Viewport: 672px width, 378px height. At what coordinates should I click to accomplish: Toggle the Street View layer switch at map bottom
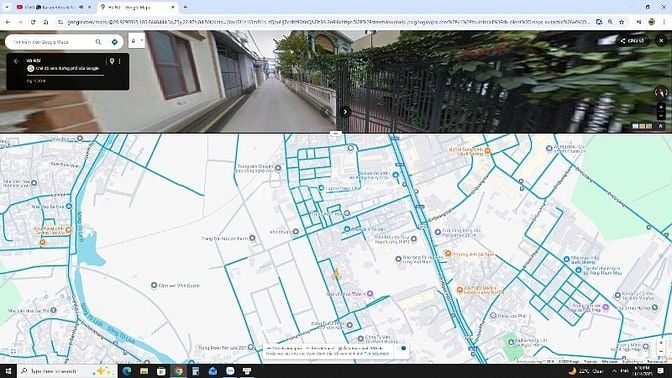pyautogui.click(x=403, y=348)
